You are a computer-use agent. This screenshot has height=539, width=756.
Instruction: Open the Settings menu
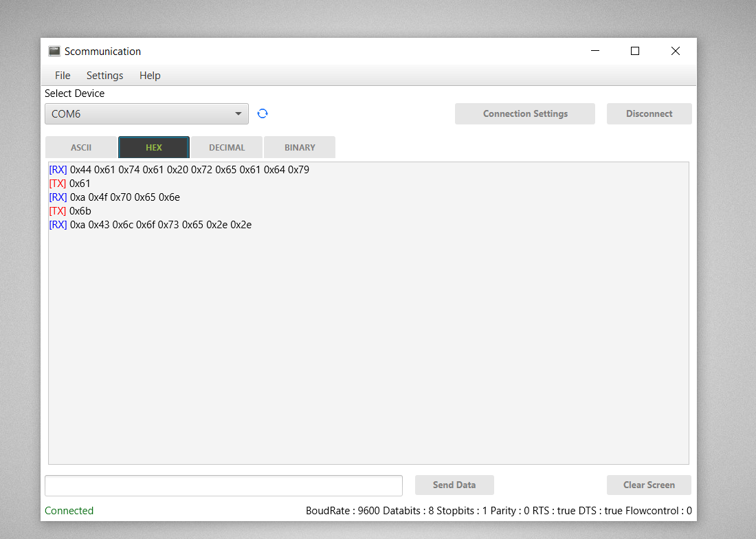tap(104, 76)
